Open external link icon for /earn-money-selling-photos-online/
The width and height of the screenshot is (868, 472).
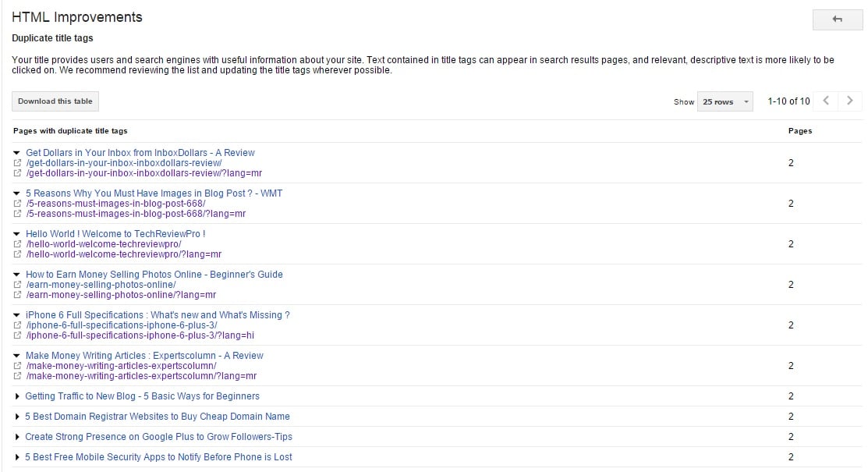(17, 284)
